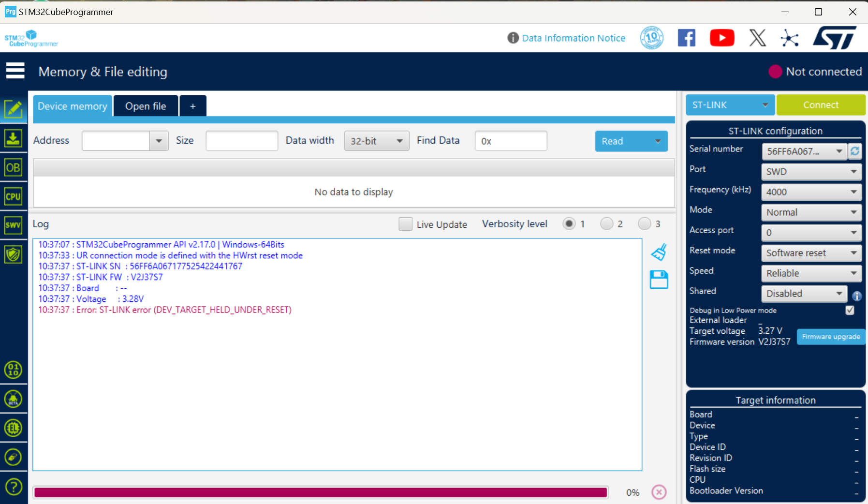868x504 pixels.
Task: Open the CPU core view
Action: (x=14, y=196)
